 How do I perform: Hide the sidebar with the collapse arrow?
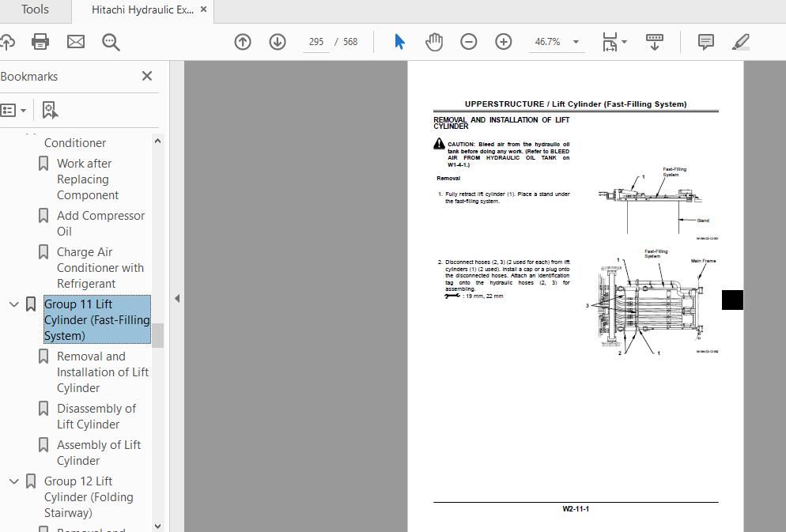(177, 299)
